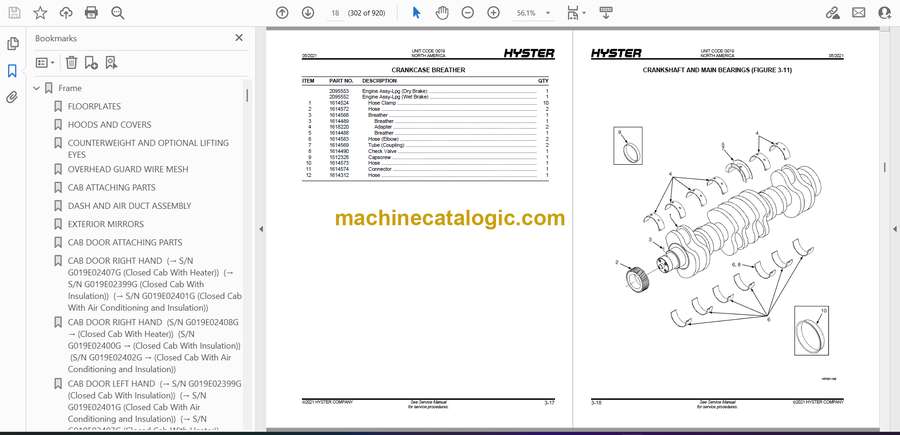Open the CAB DOOR LEFT HAND bookmark
Screen dimensions: 900x435
point(154,405)
